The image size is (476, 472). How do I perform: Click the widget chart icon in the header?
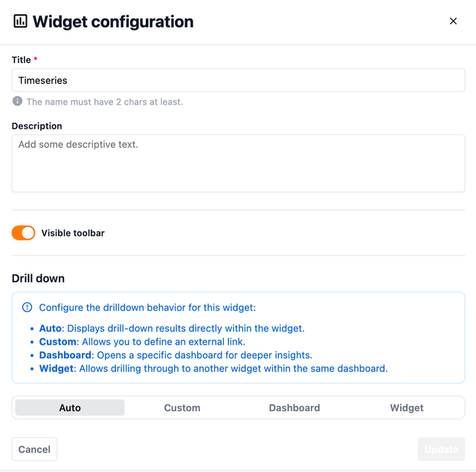tap(20, 22)
